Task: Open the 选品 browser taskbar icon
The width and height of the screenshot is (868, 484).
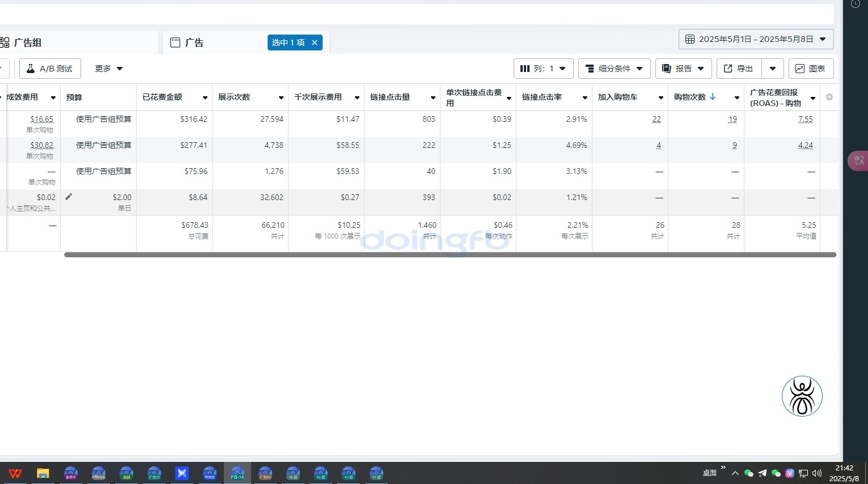Action: tap(126, 473)
